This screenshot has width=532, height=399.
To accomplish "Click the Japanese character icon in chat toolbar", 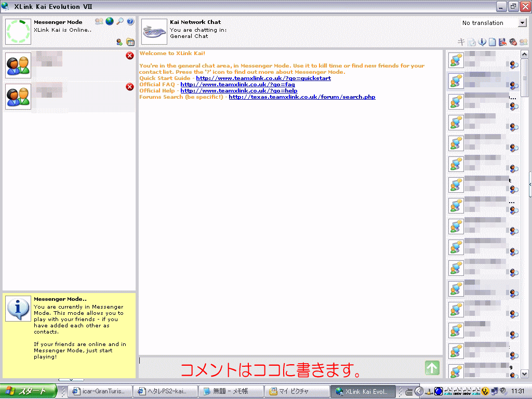I will [461, 42].
